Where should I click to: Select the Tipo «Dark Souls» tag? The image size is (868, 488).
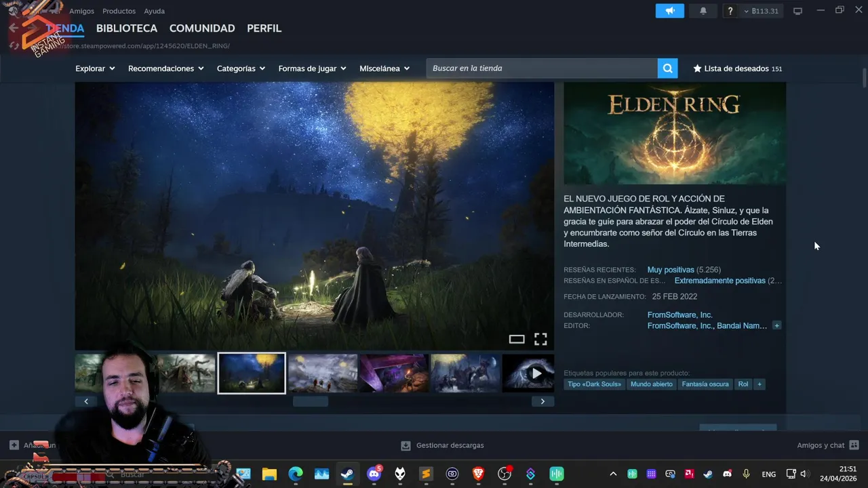(595, 384)
